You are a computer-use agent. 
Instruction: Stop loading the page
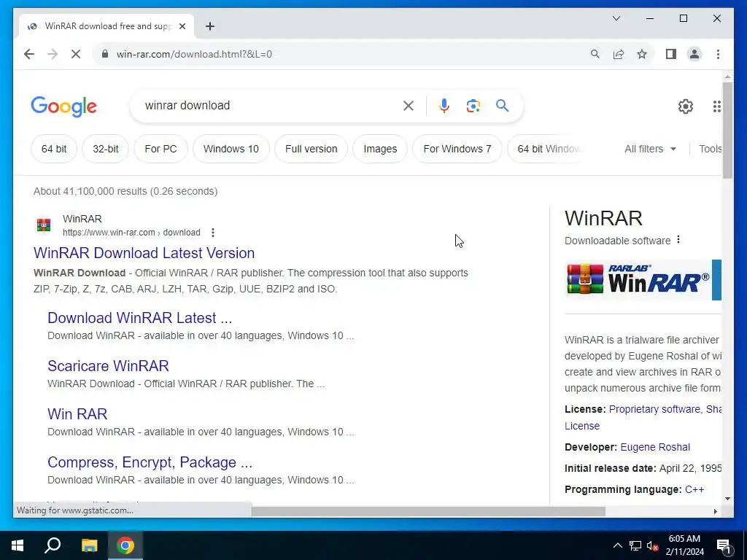pos(76,54)
